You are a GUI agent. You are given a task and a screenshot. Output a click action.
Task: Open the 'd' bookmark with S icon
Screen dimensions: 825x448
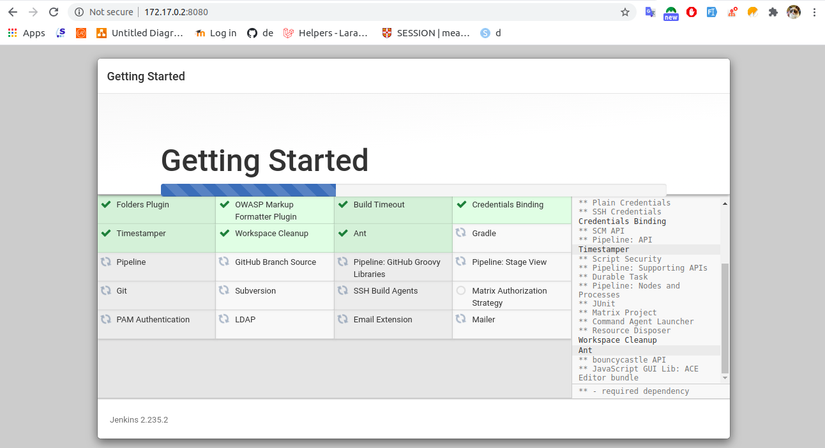[x=490, y=33]
